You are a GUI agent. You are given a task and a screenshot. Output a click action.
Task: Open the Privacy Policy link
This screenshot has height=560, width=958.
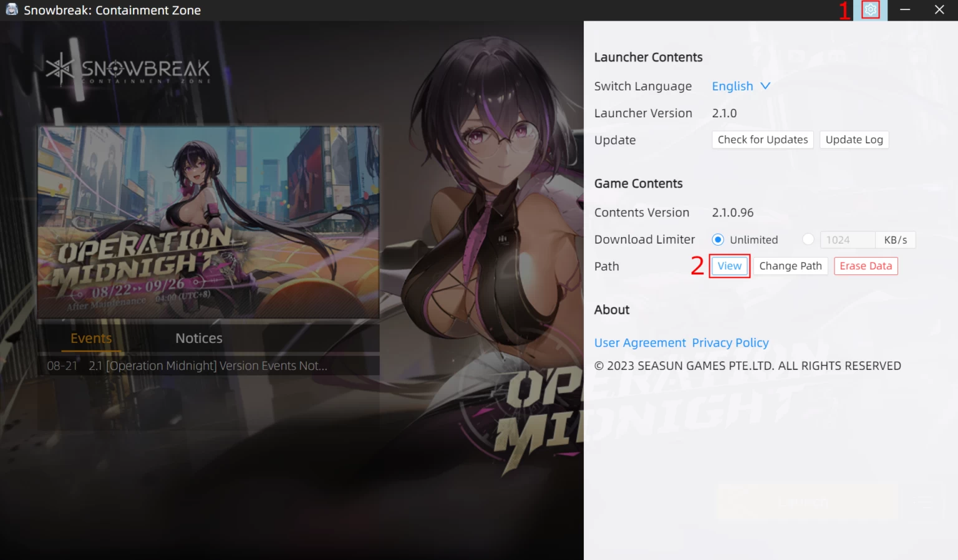point(730,343)
